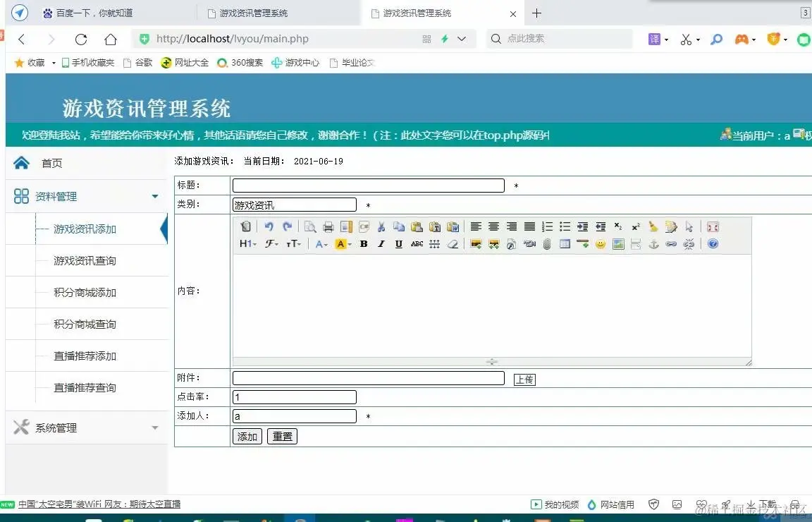The height and width of the screenshot is (522, 812).
Task: Open the 网址大全 bookmark
Action: point(185,63)
